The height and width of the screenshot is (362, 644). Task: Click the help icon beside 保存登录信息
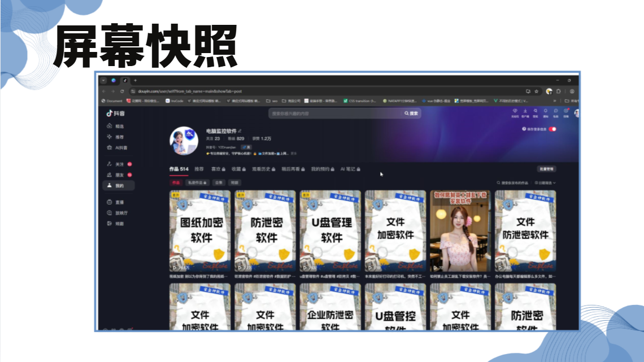(x=524, y=129)
